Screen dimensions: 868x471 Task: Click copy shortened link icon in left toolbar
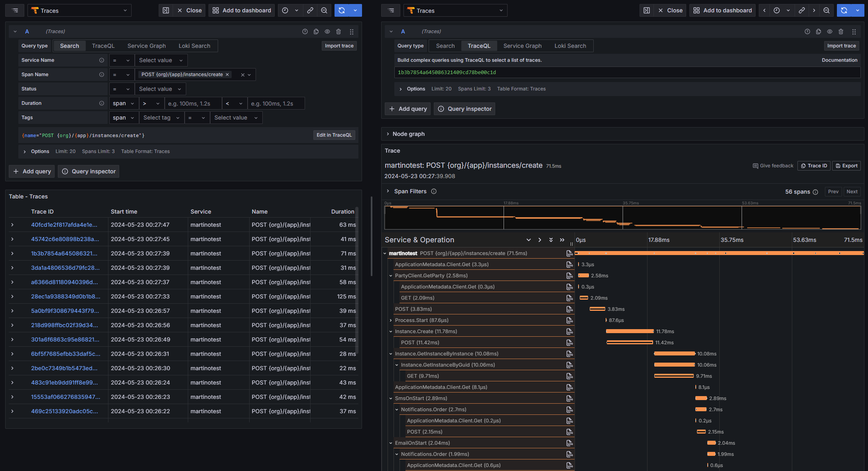click(x=310, y=10)
